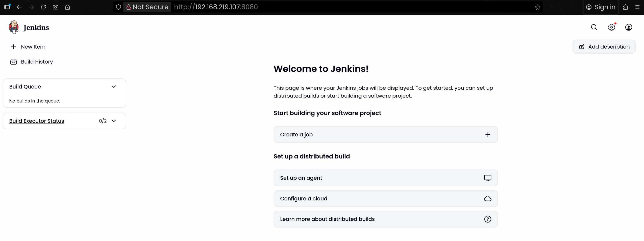Click "No builds in the queue." text
The image size is (644, 241).
point(35,101)
